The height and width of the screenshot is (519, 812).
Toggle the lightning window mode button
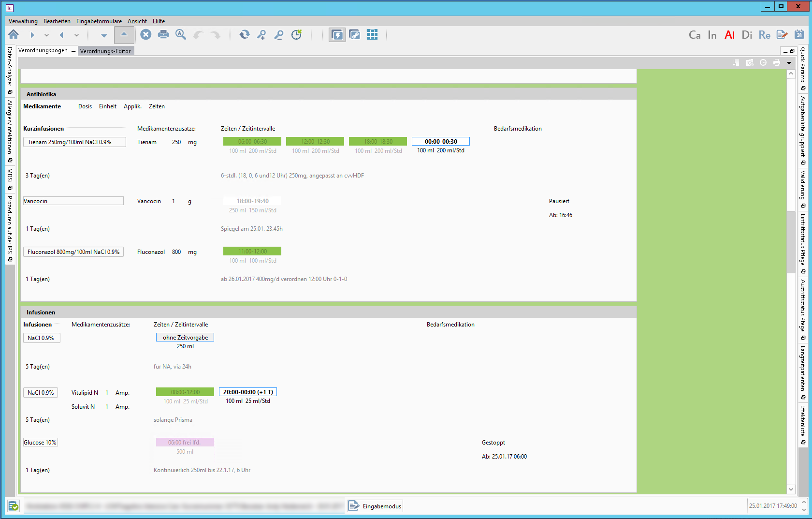point(337,34)
